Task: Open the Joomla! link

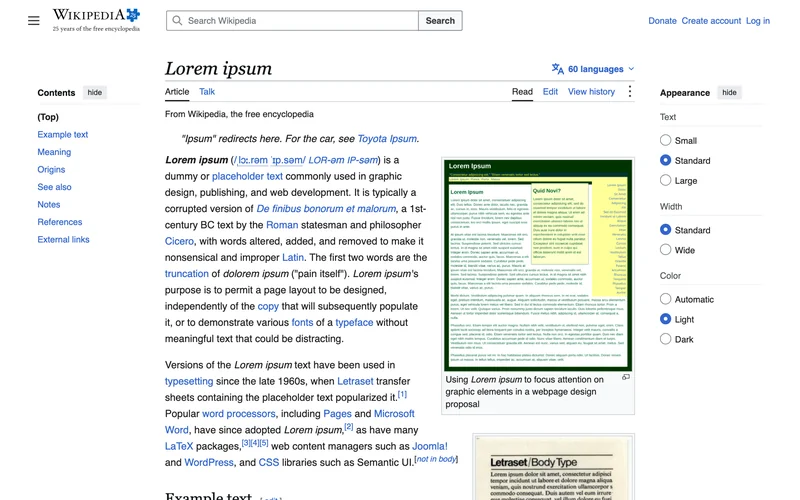Action: coord(430,446)
